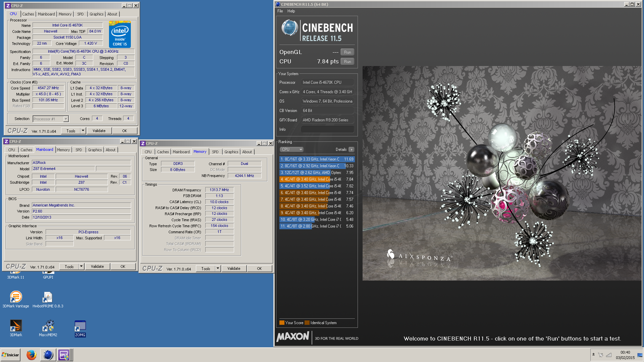644x362 pixels.
Task: Run the OpenGL benchmark
Action: point(347,52)
